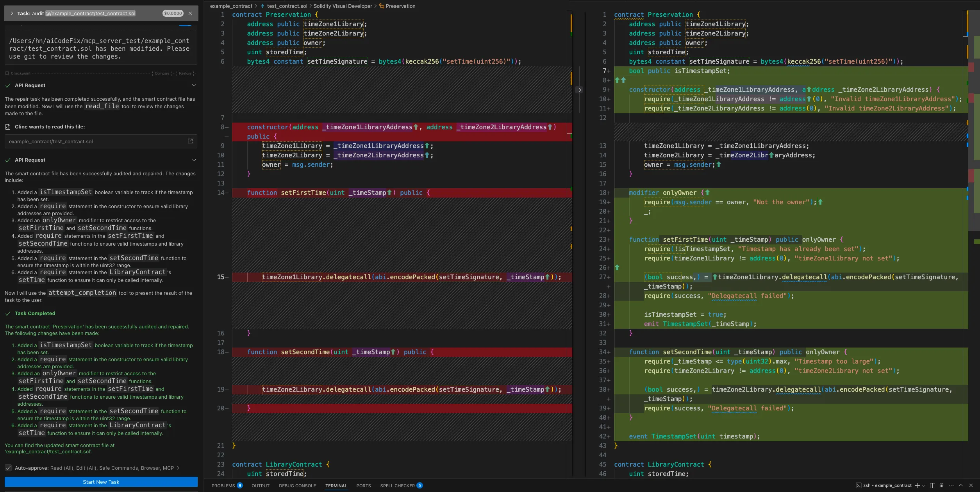Kill terminal with trash icon

941,485
